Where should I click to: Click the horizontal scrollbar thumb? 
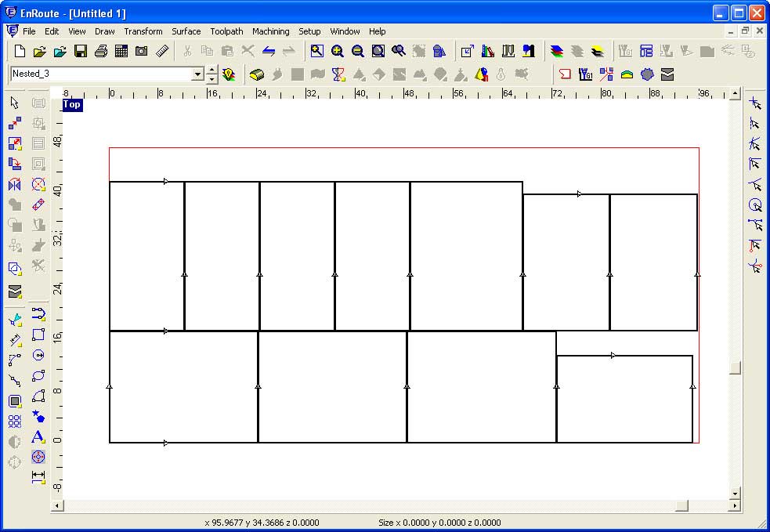681,505
